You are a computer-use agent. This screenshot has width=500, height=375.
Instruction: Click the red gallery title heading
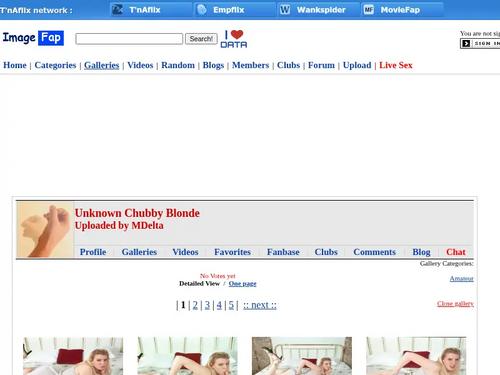pos(137,213)
